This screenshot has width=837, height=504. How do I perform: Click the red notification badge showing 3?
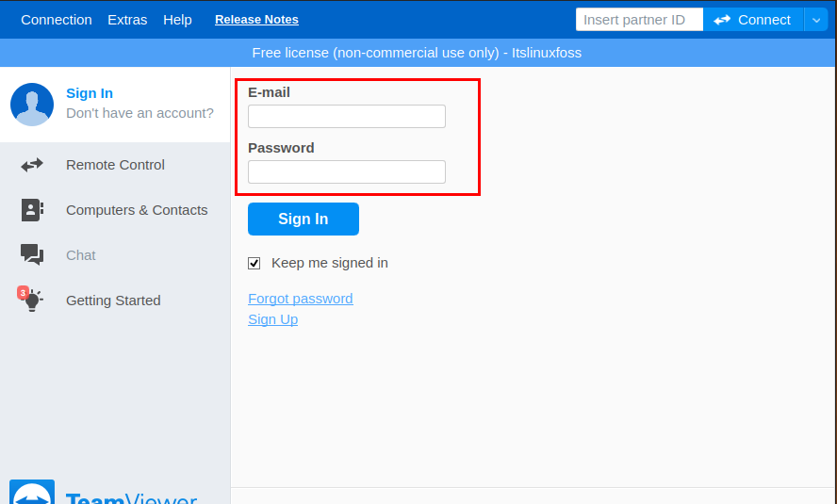pos(23,292)
